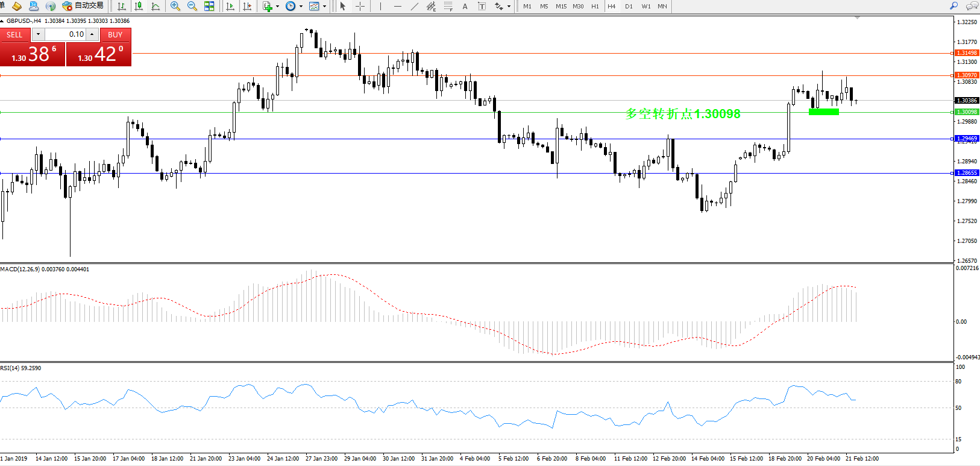Image resolution: width=980 pixels, height=466 pixels.
Task: Toggle the chart auto scroll button
Action: [x=230, y=6]
